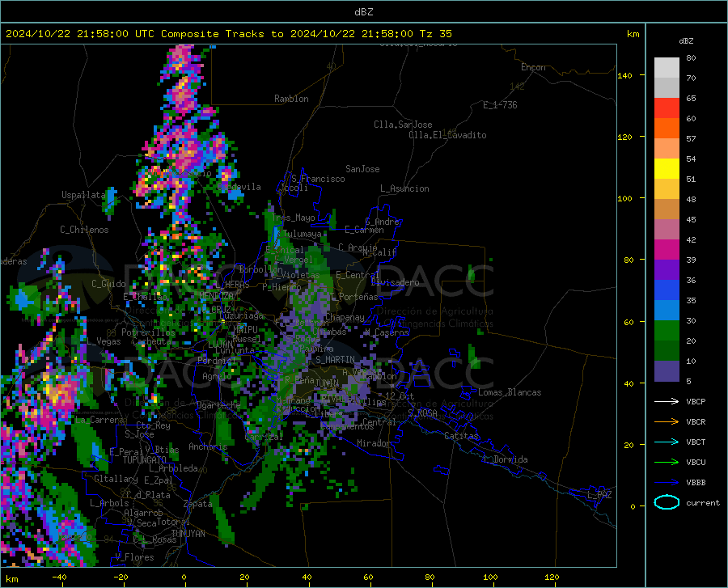Image resolution: width=728 pixels, height=588 pixels.
Task: Click the '140' tick on right km axis
Action: (625, 76)
